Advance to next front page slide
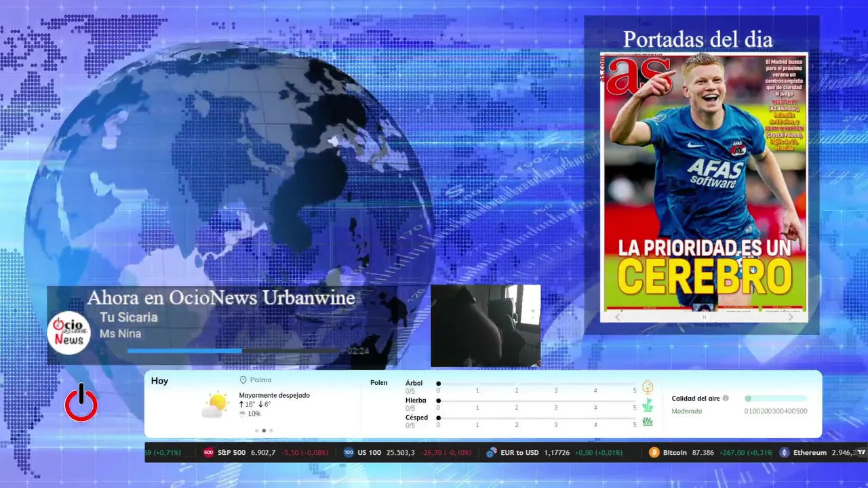868x488 pixels. 791,317
